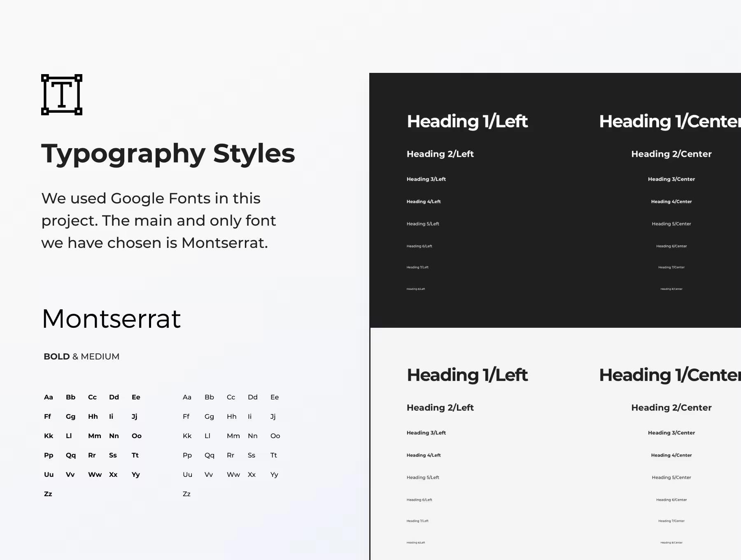Select medium-weight 'Xx' glyph pair

(252, 475)
